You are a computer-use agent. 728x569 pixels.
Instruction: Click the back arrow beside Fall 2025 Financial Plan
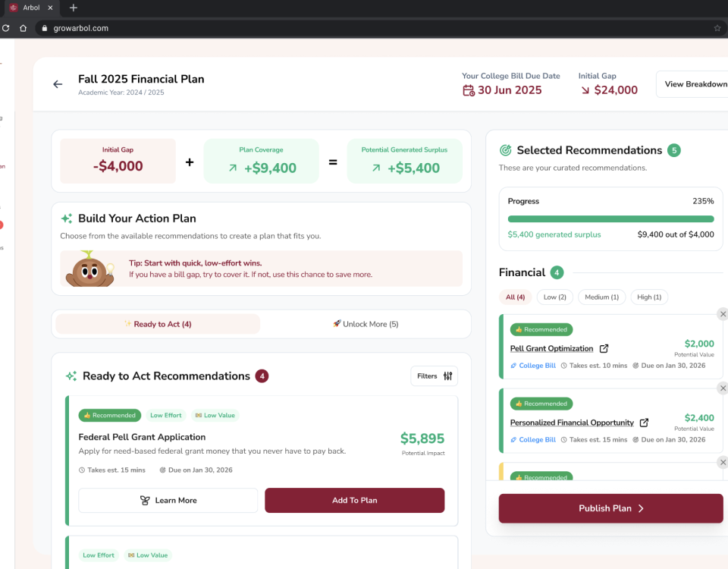pyautogui.click(x=58, y=84)
